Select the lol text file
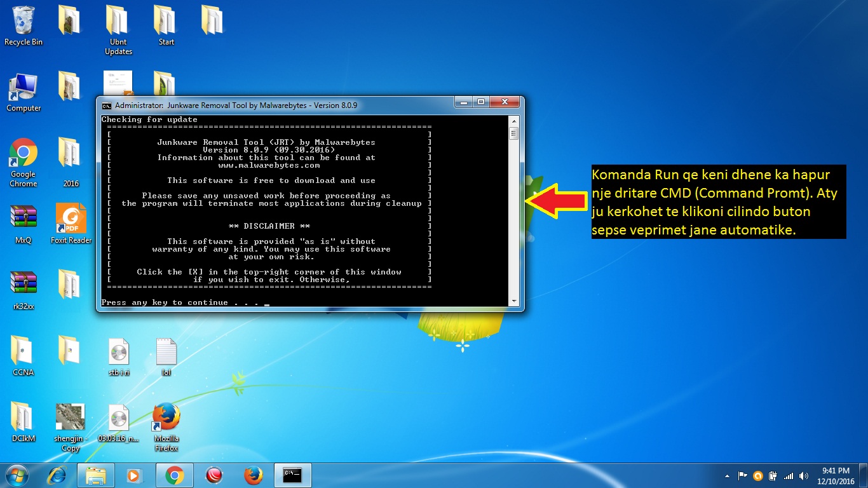Screen dimensions: 868x488 click(166, 356)
